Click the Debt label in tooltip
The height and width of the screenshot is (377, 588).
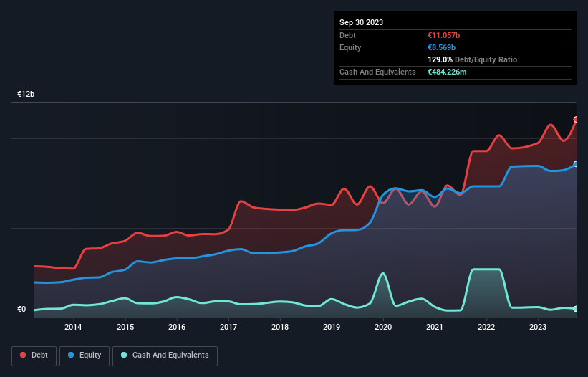coord(347,35)
